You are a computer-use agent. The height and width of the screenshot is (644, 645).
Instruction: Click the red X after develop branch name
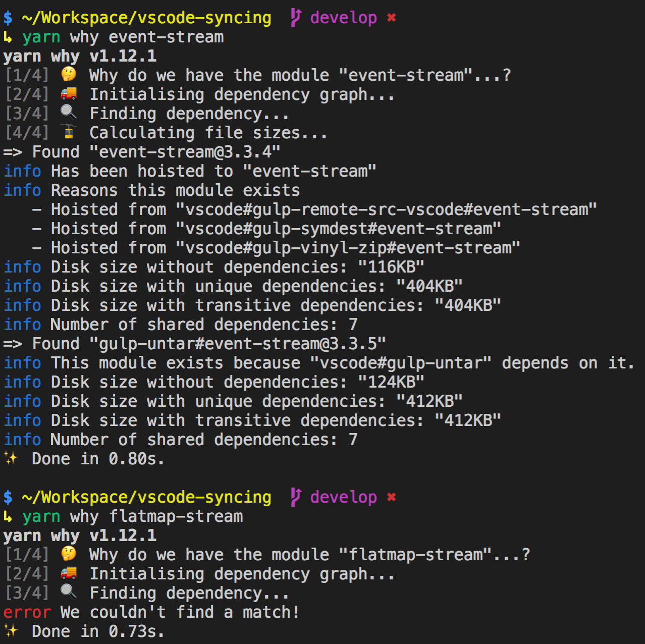393,18
